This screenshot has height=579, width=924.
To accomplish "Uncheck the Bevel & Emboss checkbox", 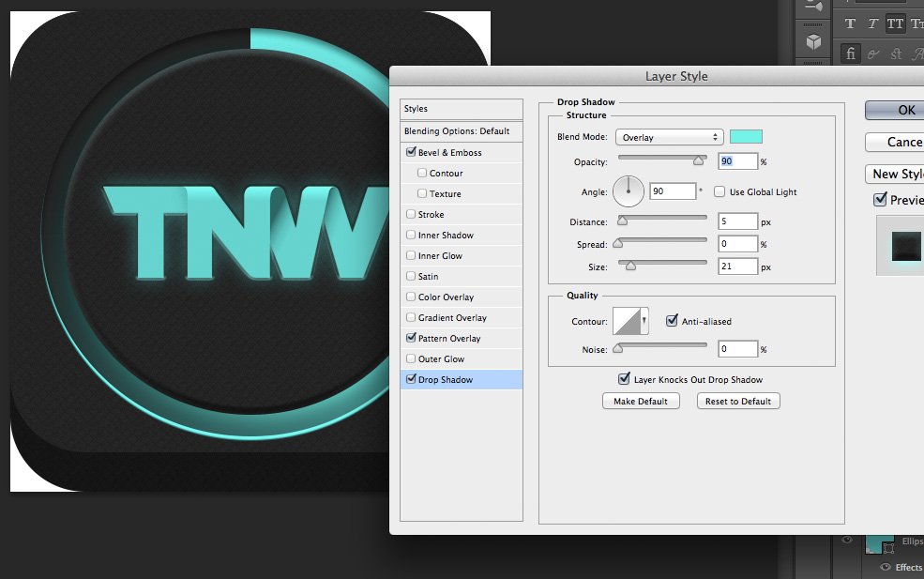I will pyautogui.click(x=411, y=152).
